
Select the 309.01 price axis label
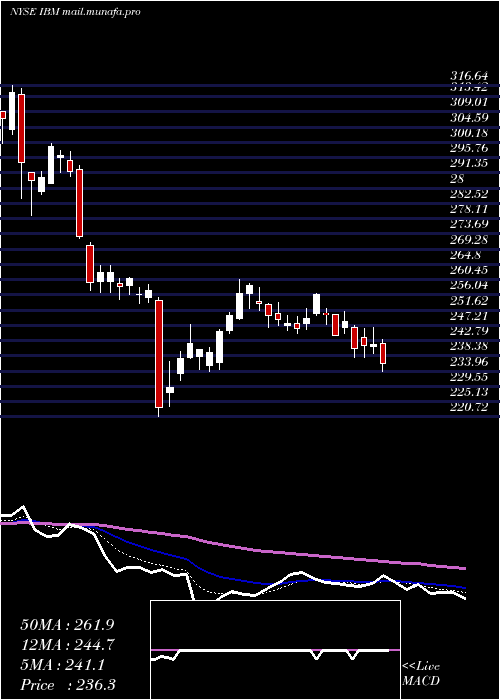coord(469,102)
